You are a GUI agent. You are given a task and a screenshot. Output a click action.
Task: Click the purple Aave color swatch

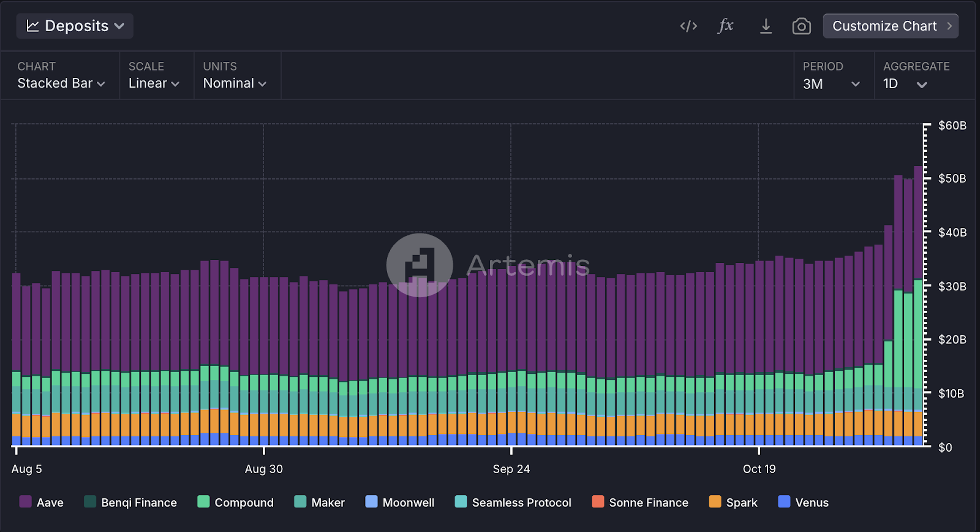(25, 501)
